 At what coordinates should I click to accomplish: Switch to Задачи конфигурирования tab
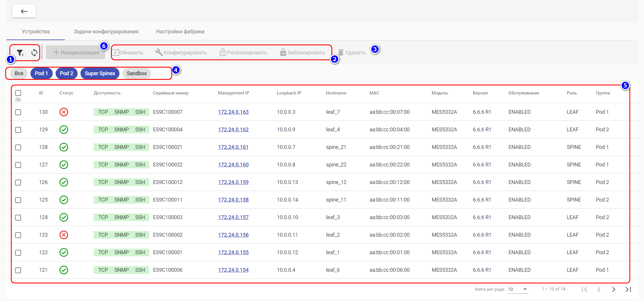click(106, 32)
